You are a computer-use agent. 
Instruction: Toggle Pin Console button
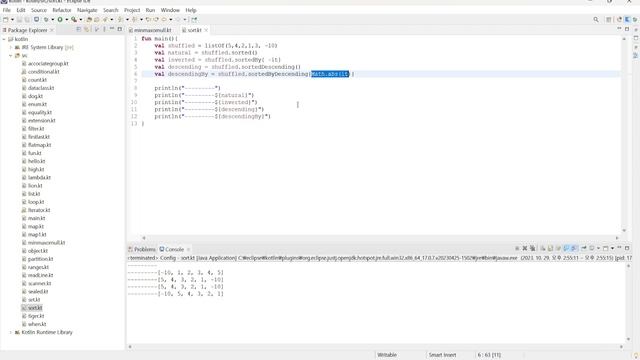point(584,248)
